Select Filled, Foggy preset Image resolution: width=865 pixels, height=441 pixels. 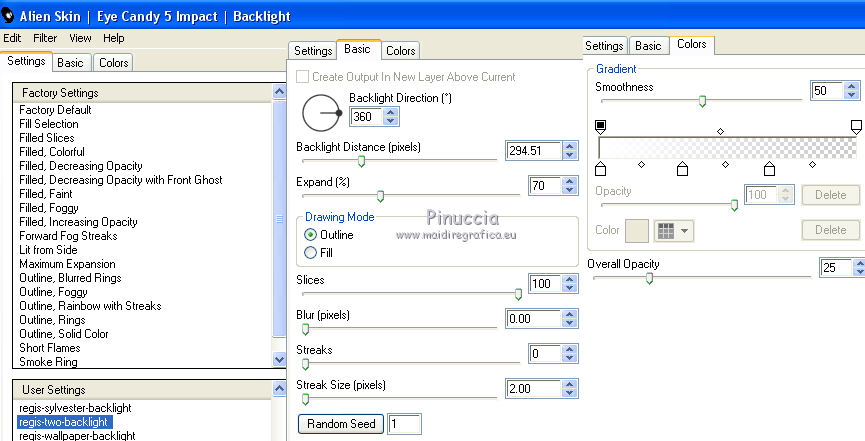[x=49, y=208]
